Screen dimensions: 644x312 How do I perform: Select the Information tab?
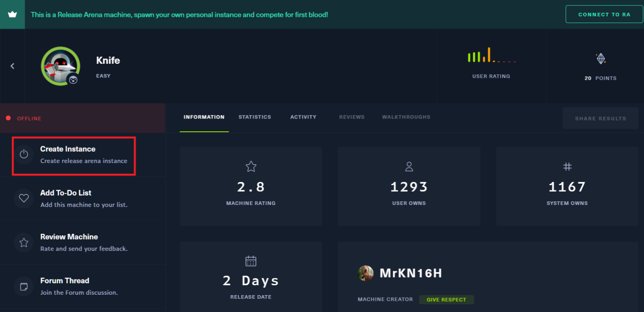tap(204, 117)
